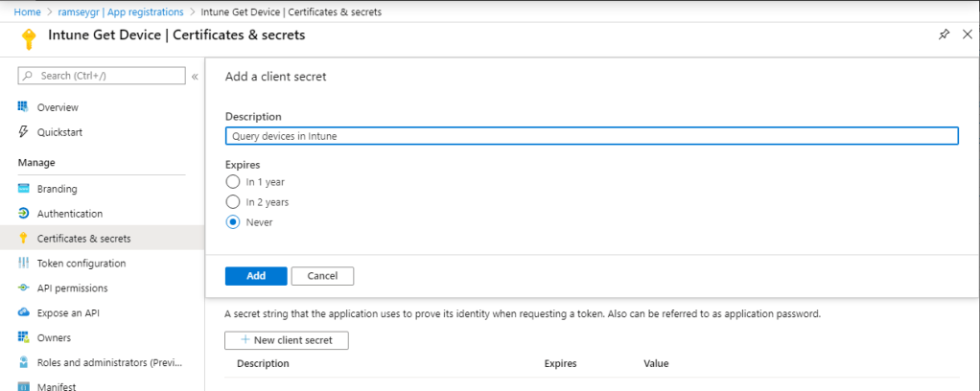This screenshot has width=980, height=391.
Task: Click the Quickstart lightning icon
Action: (24, 132)
